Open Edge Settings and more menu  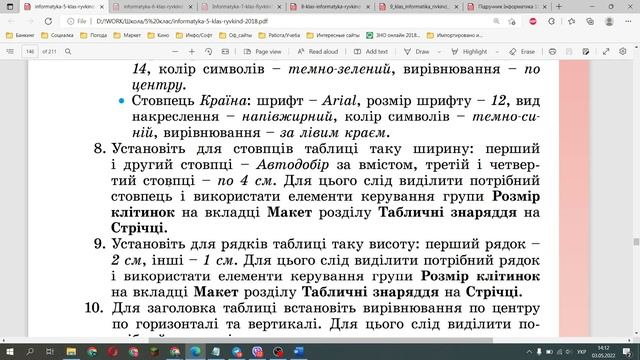tap(628, 21)
